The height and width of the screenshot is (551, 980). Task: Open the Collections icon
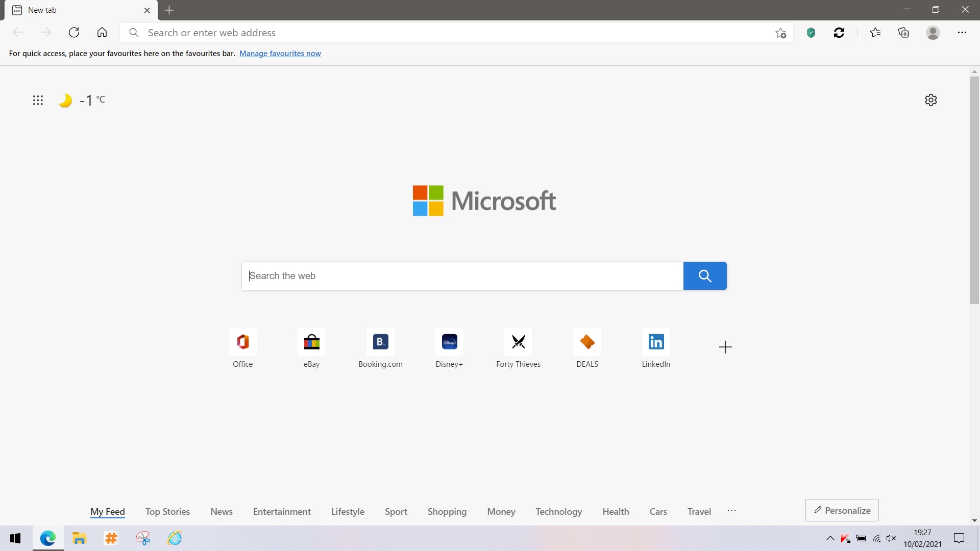[x=903, y=33]
